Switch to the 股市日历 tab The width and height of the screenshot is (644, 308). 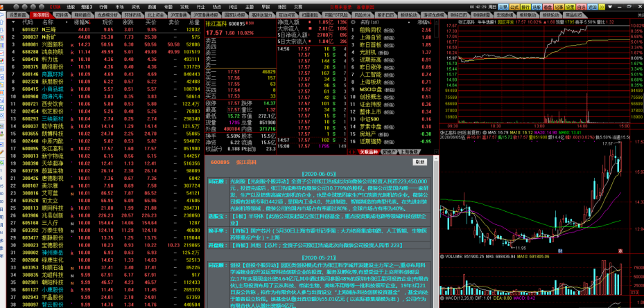385,15
